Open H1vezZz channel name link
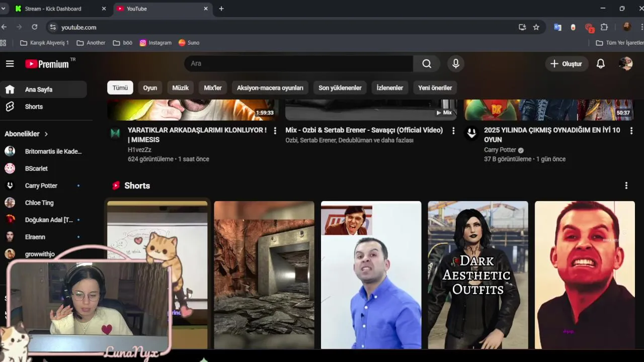Viewport: 644px width, 362px height. point(139,150)
